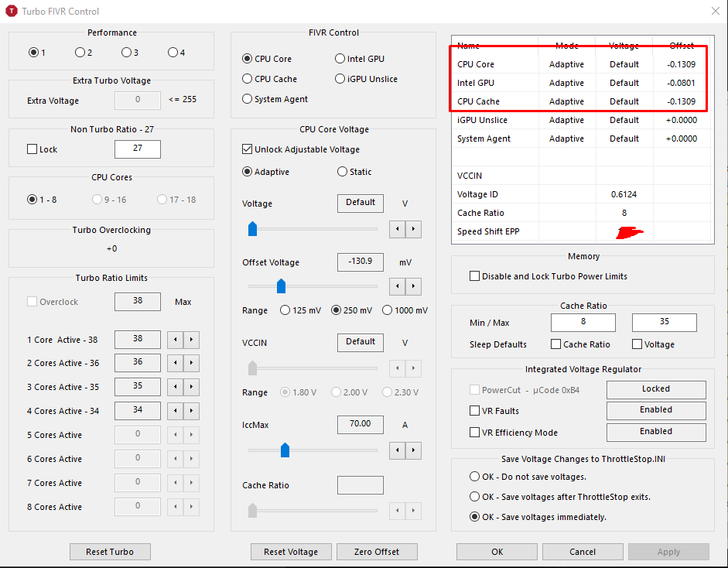
Task: Click the Cache Ratio Max field
Action: (665, 323)
